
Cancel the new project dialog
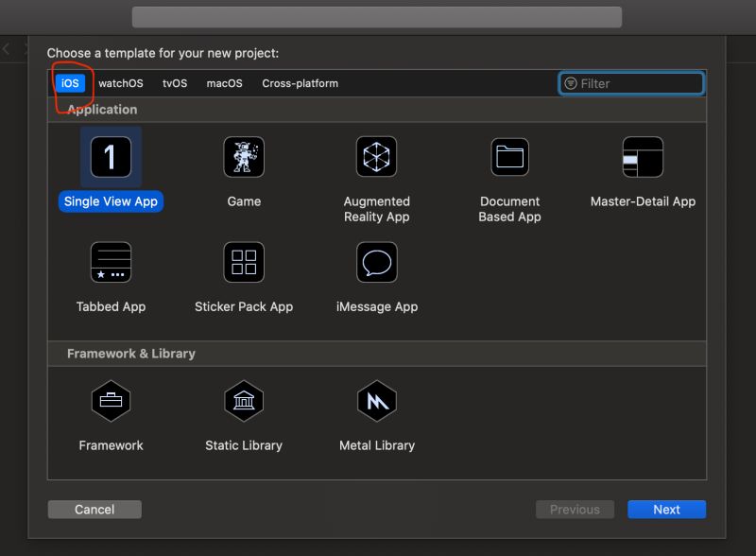(94, 509)
